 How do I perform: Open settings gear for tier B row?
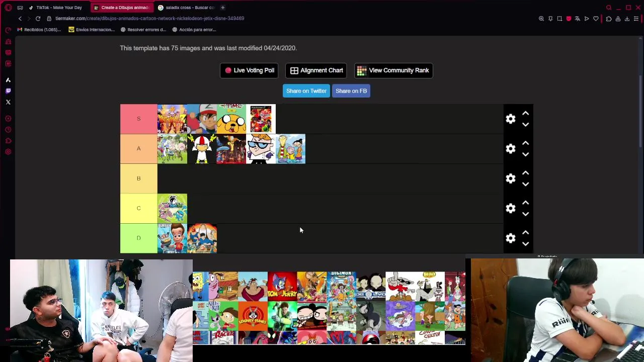tap(511, 178)
